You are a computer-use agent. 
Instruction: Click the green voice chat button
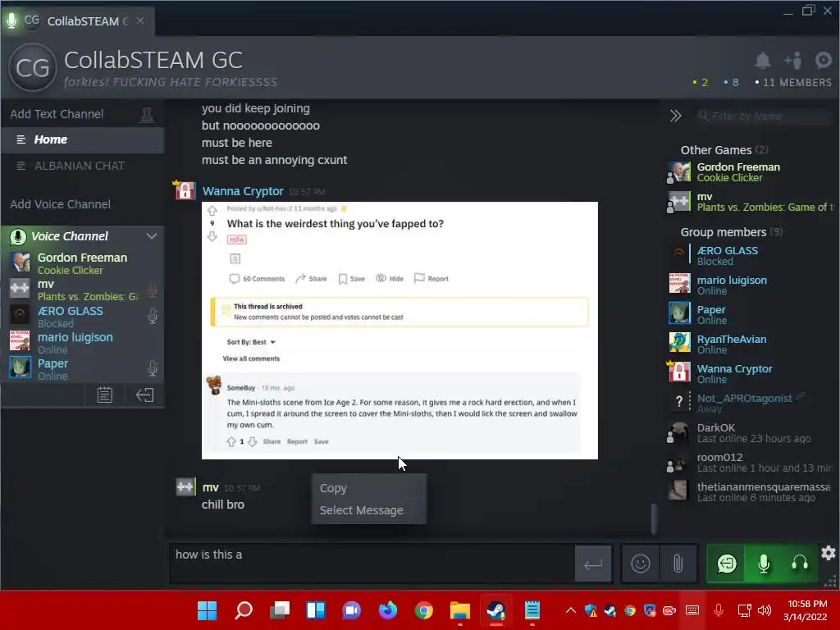point(727,564)
